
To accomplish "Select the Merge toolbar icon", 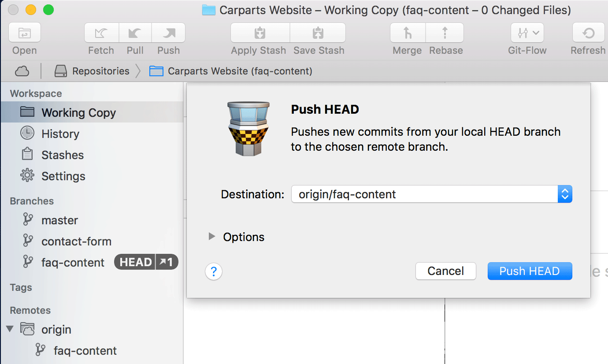I will pos(408,33).
